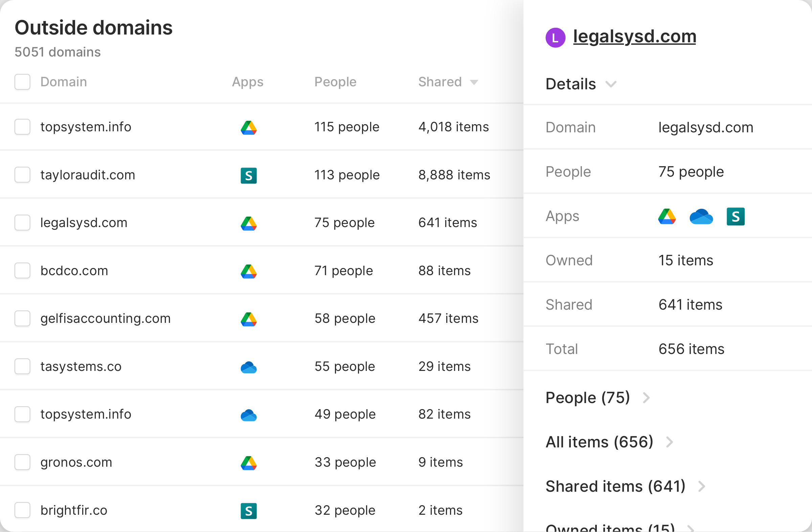Select all domains using the header checkbox
812x532 pixels.
(x=22, y=82)
